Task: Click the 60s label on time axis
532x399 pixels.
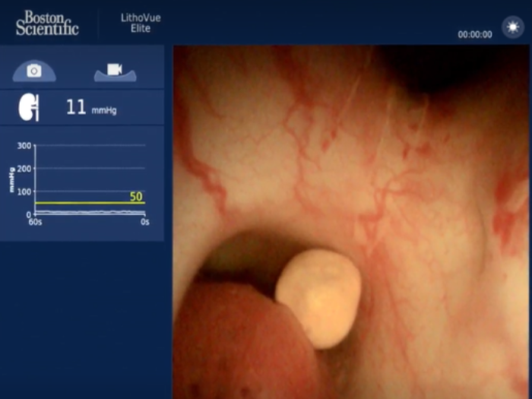Action: (35, 222)
